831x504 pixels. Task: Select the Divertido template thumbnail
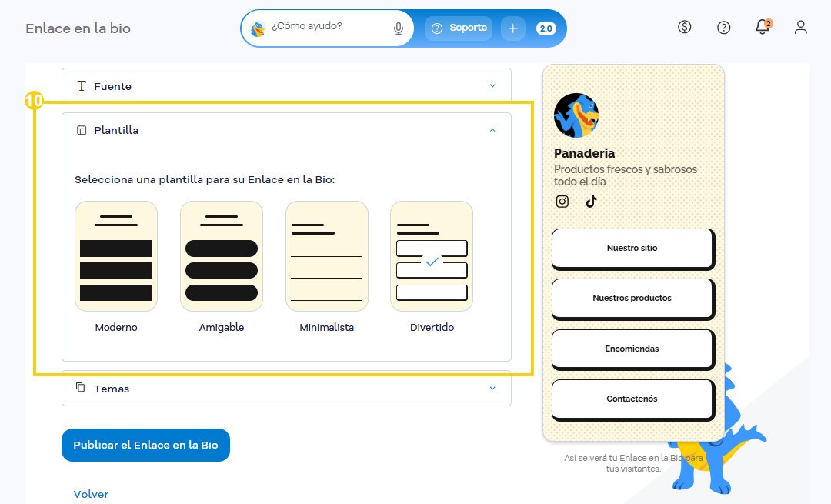point(432,256)
